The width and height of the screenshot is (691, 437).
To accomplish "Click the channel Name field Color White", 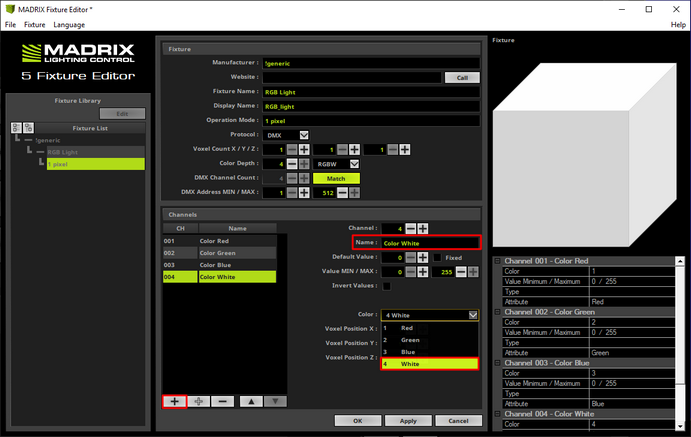I will (x=430, y=243).
